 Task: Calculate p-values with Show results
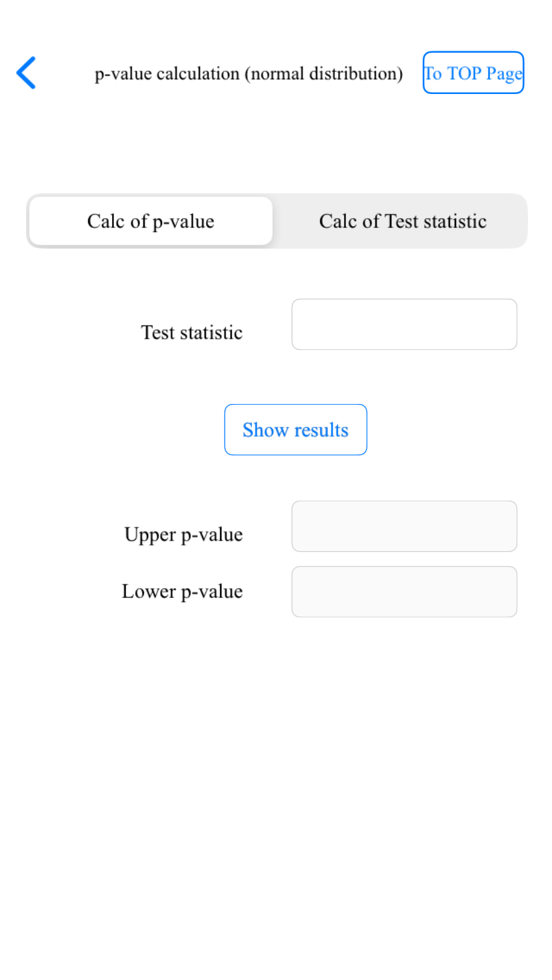(x=295, y=429)
